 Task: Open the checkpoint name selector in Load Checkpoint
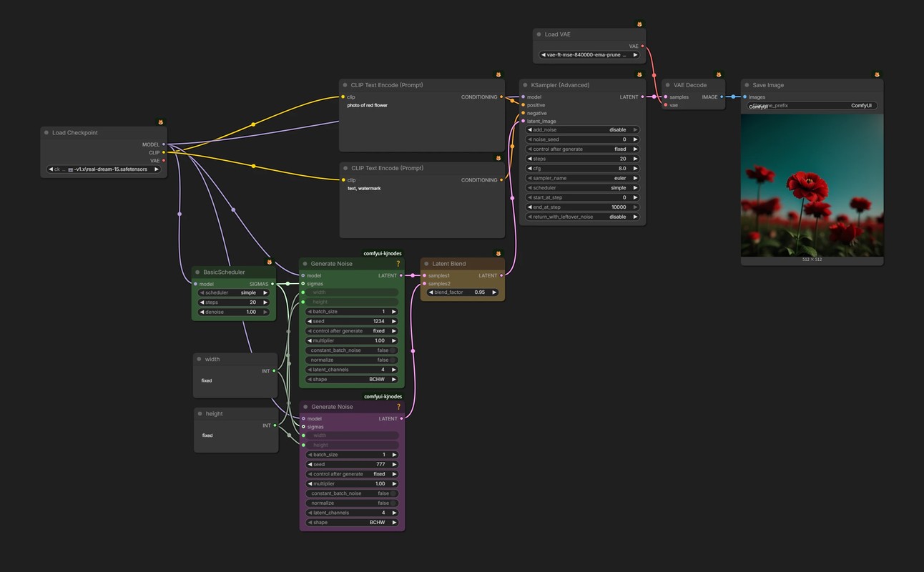(104, 169)
